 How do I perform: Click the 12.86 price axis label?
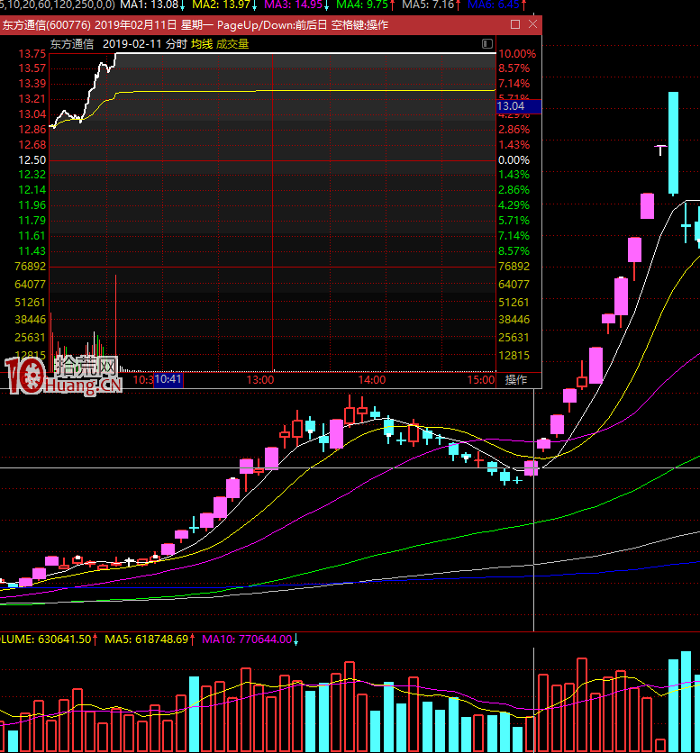pos(32,130)
